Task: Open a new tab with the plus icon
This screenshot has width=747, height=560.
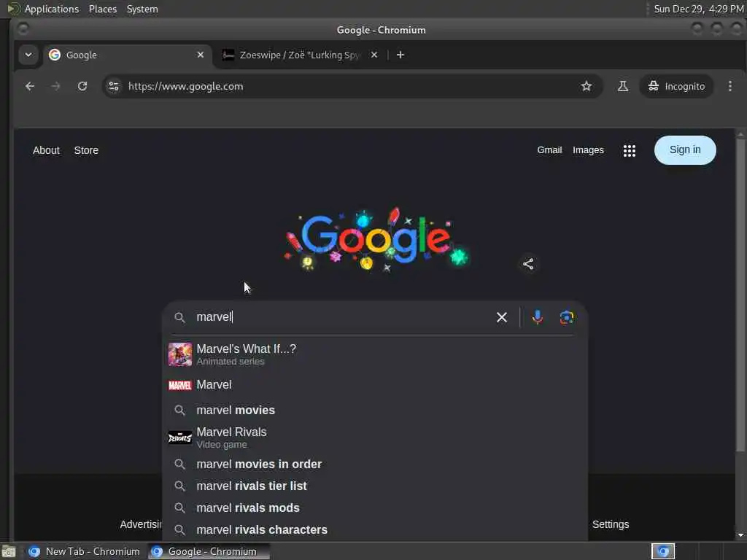Action: 400,55
